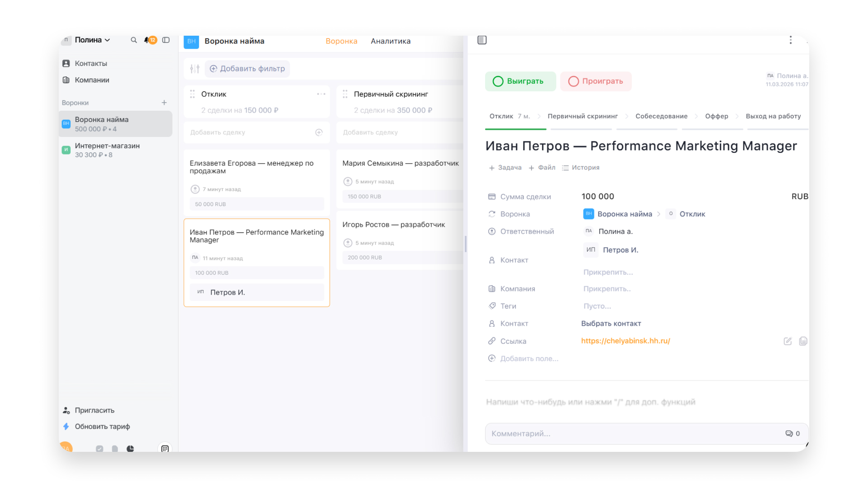Click Добавить фильтр button
This screenshot has width=868, height=488.
(x=247, y=69)
